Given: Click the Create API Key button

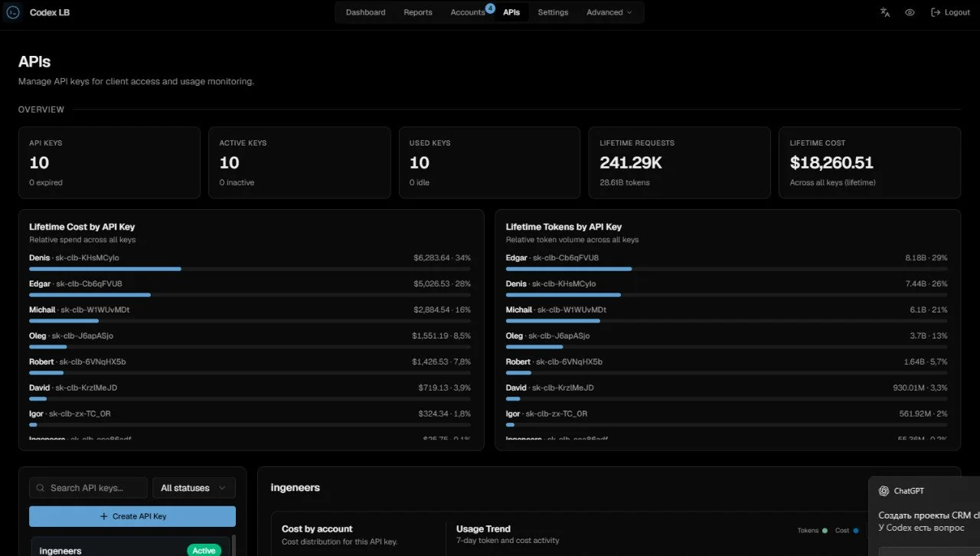Looking at the screenshot, I should pyautogui.click(x=132, y=516).
